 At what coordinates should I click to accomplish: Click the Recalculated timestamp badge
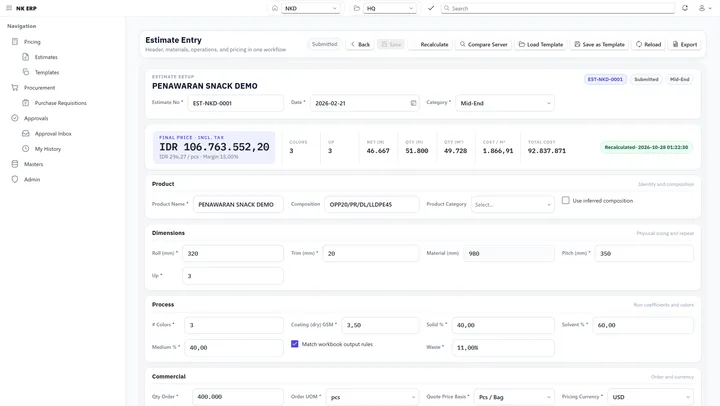(646, 147)
